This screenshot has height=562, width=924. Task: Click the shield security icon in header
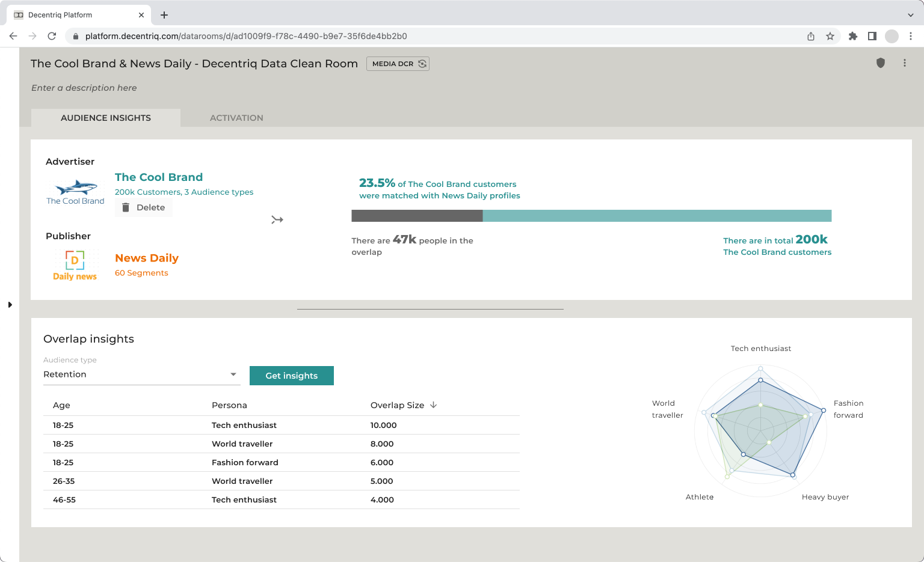point(881,63)
